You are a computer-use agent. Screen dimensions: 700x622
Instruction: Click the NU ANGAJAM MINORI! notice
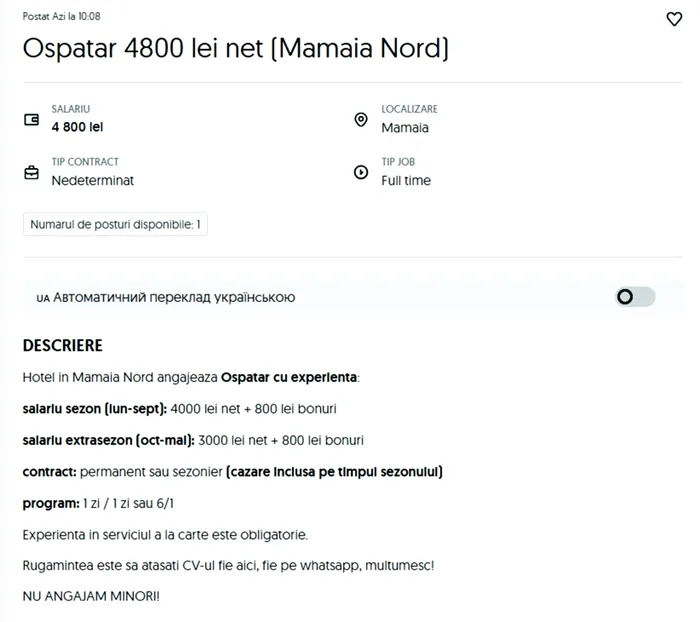[x=91, y=596]
